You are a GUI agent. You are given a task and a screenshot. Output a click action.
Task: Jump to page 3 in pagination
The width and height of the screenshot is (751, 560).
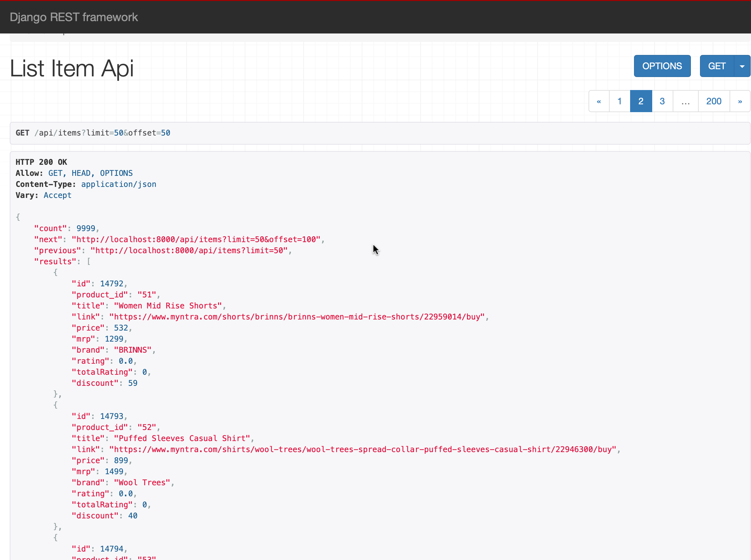[x=662, y=101]
